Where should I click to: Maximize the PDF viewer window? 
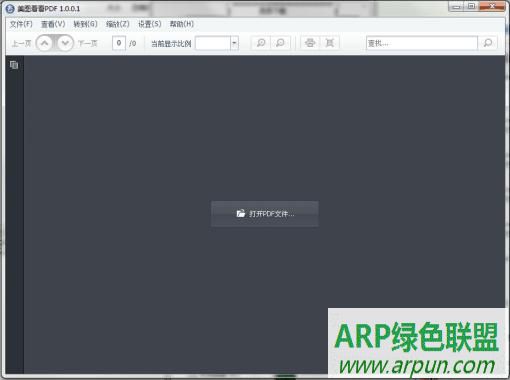[471, 7]
